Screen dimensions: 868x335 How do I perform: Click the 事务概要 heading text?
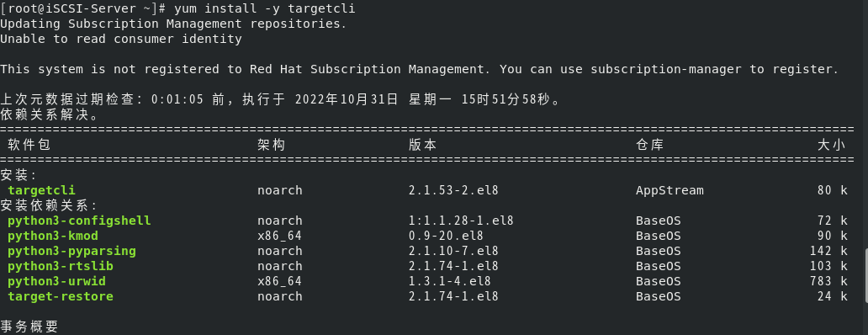point(29,327)
